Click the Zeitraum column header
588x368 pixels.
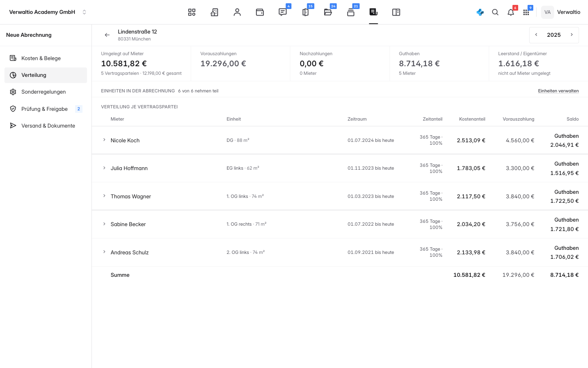[x=357, y=119]
